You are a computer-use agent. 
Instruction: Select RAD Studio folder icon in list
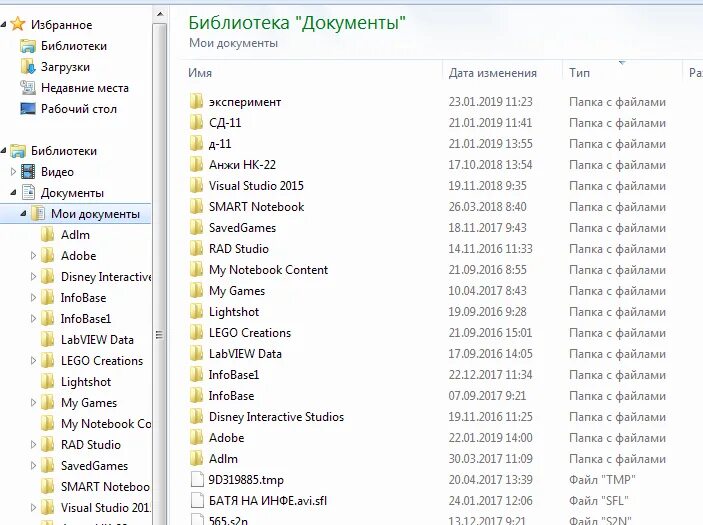196,248
